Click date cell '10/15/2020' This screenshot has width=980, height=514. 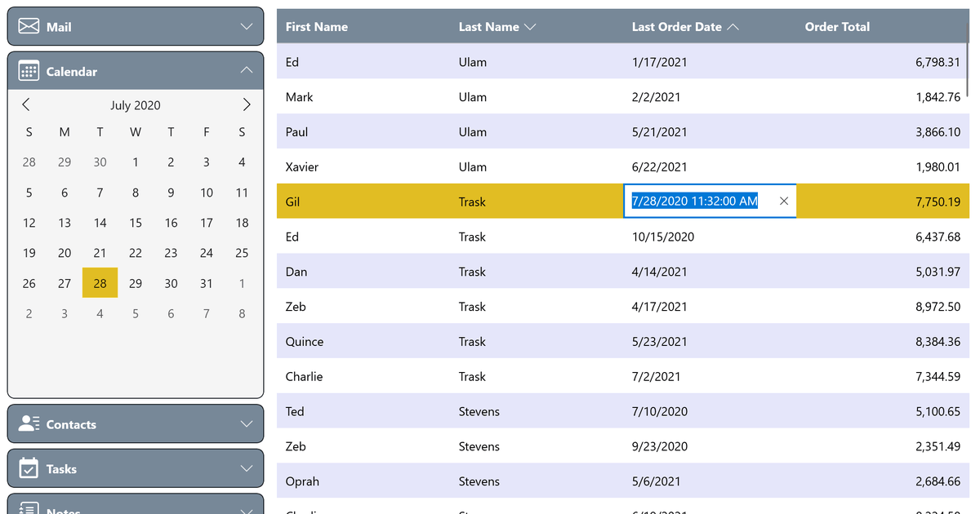[663, 237]
